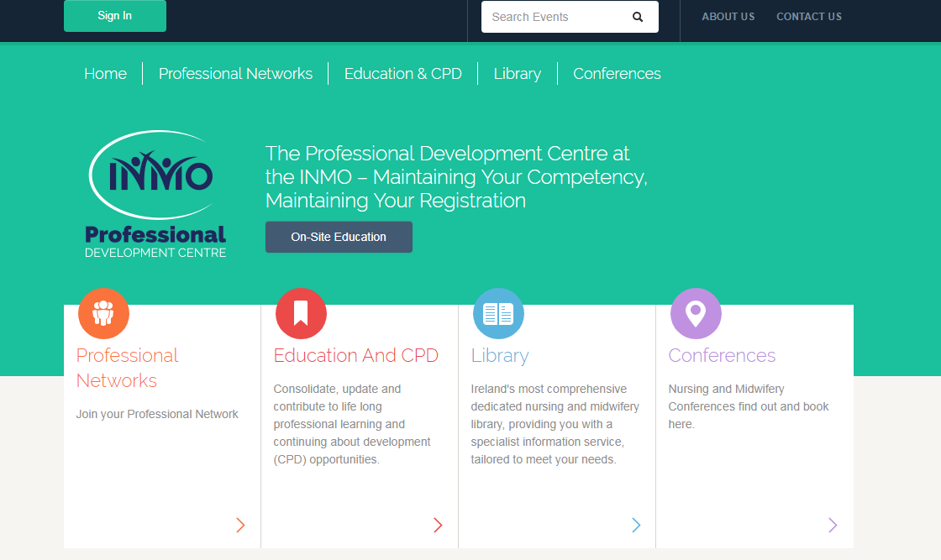Screen dimensions: 941x560
Task: Open the Education And CPD card heading
Action: coord(356,355)
